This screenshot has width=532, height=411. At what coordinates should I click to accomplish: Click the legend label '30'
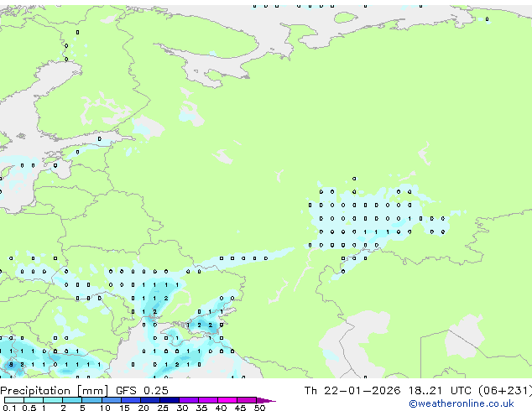point(182,408)
